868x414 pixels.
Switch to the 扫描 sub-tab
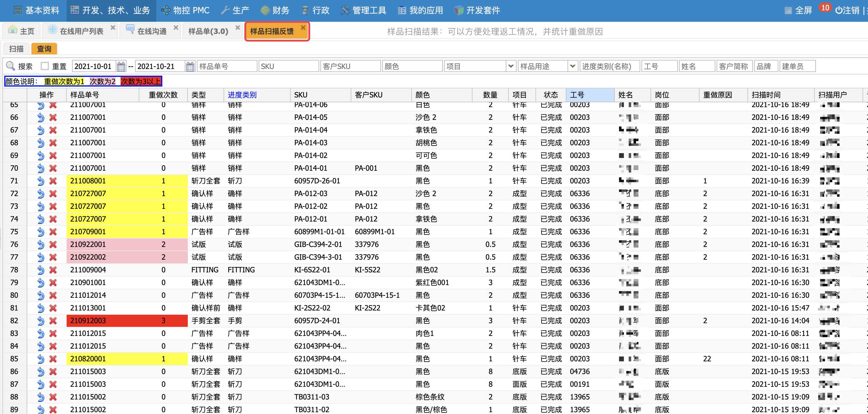pos(16,49)
